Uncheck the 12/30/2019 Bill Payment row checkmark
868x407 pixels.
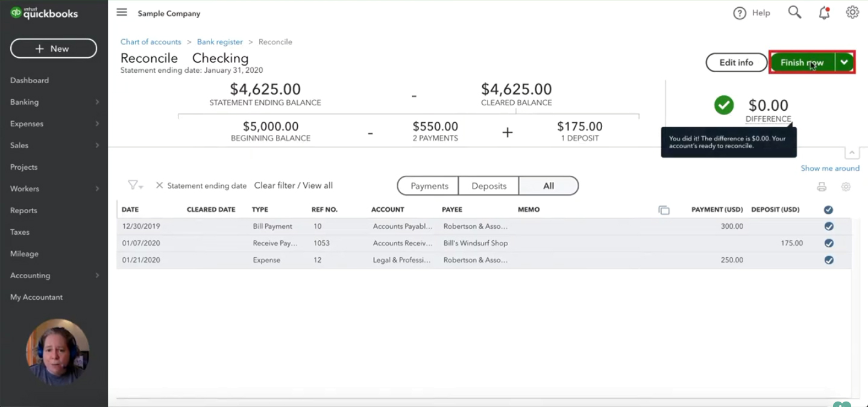[x=829, y=226]
